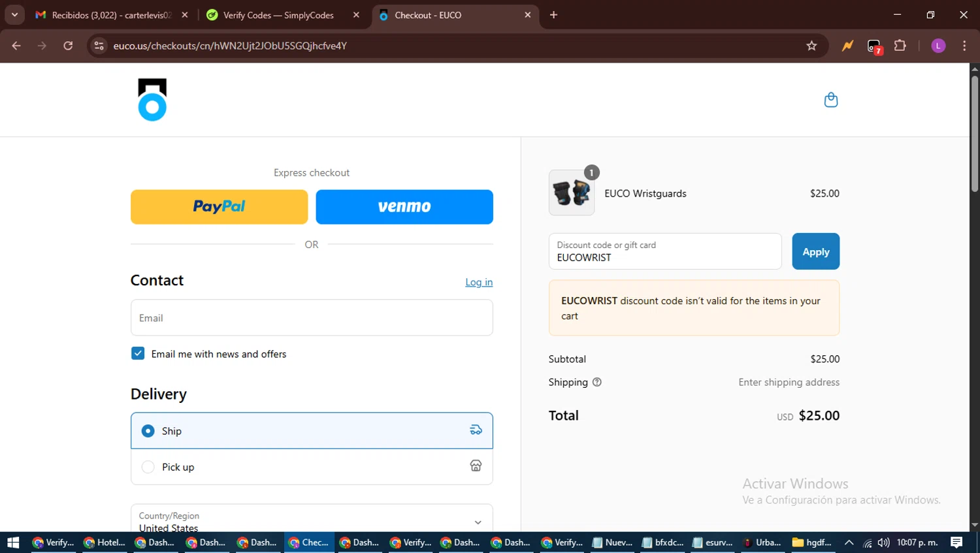The width and height of the screenshot is (980, 553).
Task: Click the taskbar clock showing 10:07 p. m.
Action: coord(917,543)
